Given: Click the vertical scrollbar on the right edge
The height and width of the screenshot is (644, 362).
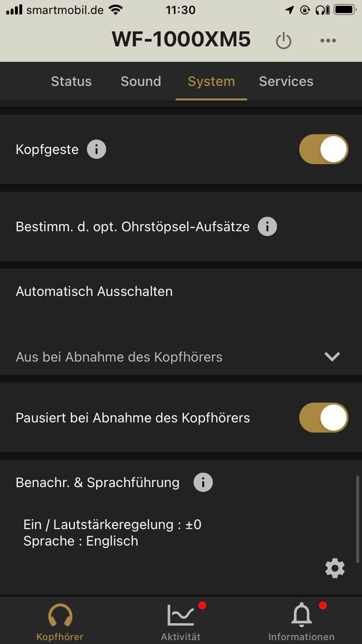Looking at the screenshot, I should pos(358,519).
